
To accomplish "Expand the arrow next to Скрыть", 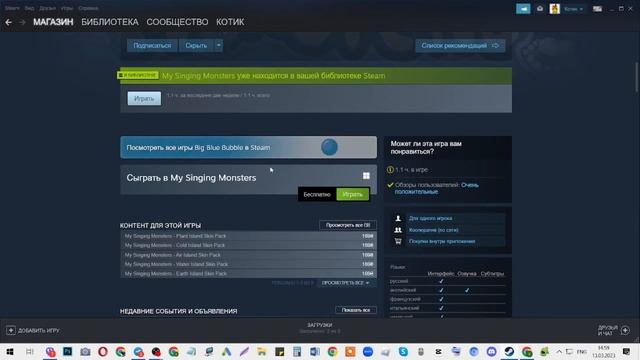I will point(218,45).
